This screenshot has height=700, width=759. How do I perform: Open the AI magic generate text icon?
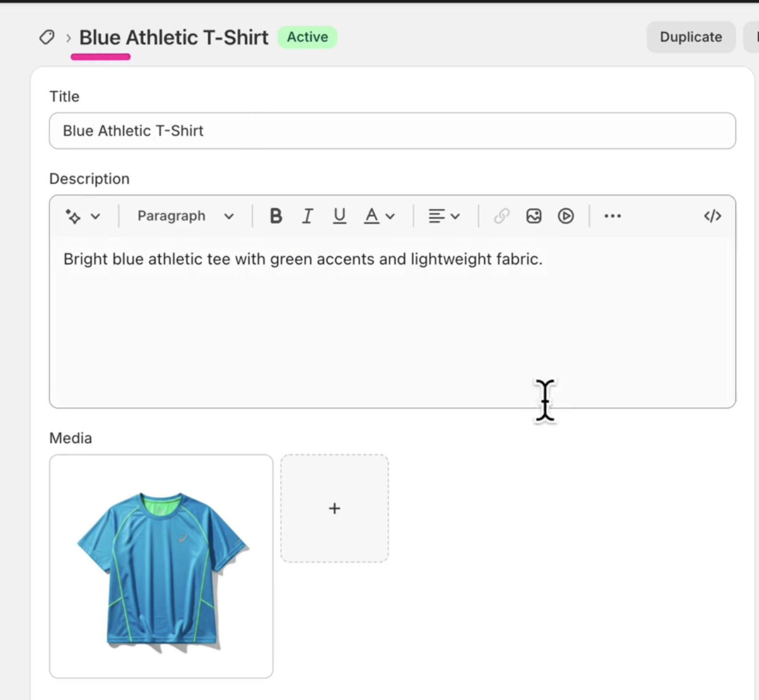(73, 216)
